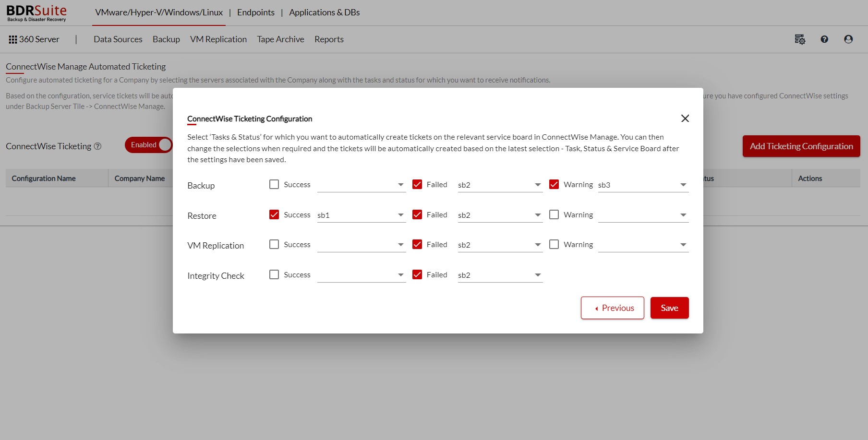Viewport: 868px width, 440px height.
Task: Enable Restore Warning checkbox
Action: coord(554,214)
